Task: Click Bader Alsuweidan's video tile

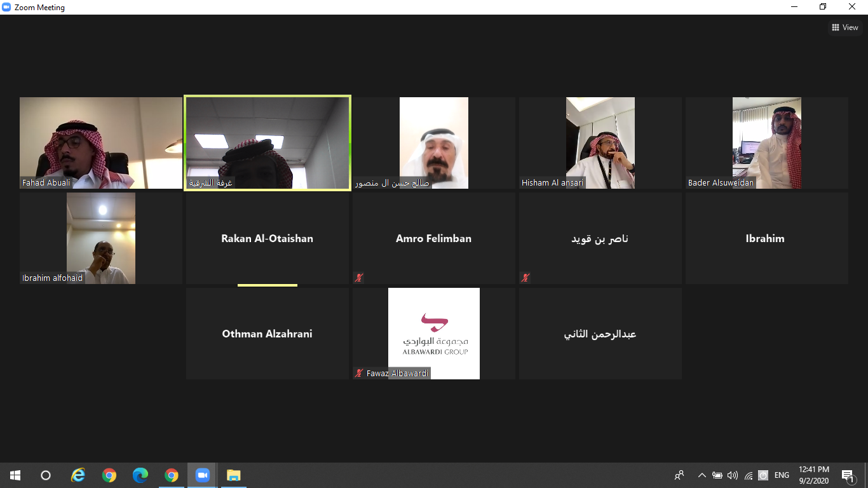Action: (x=766, y=143)
